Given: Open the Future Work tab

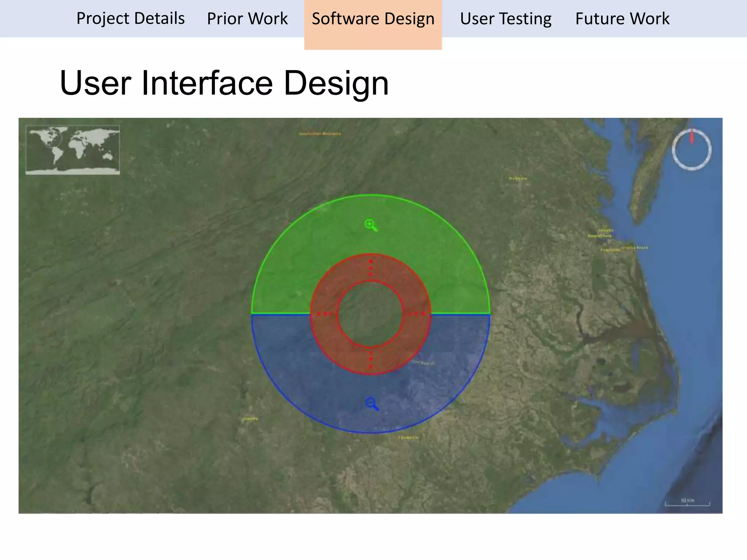Looking at the screenshot, I should (x=622, y=19).
